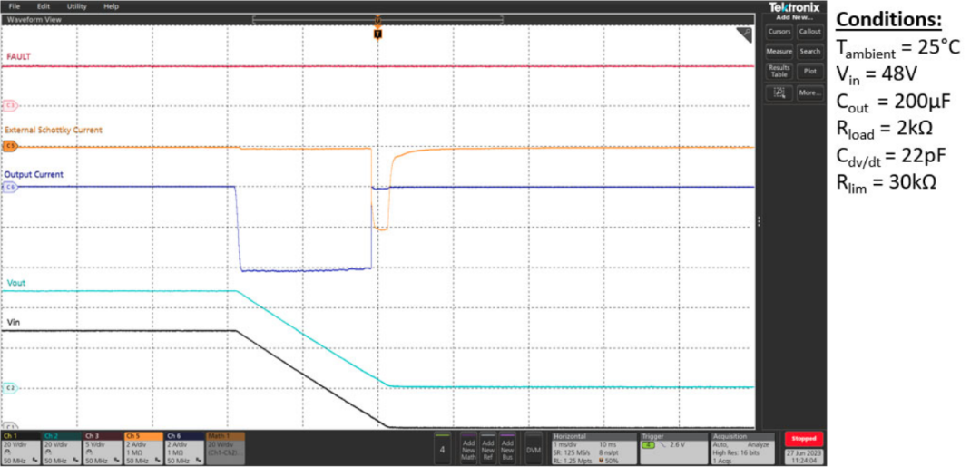Select the C5 channel handle marker

click(x=10, y=145)
